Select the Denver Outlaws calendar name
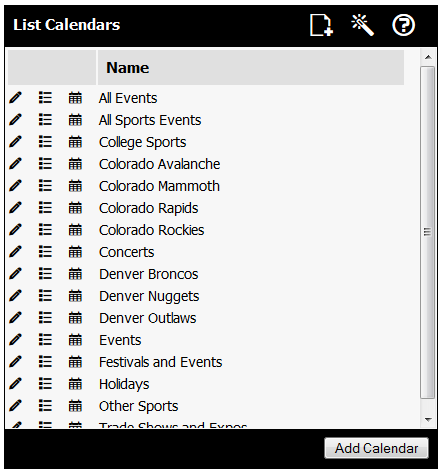The width and height of the screenshot is (444, 475). (x=148, y=318)
